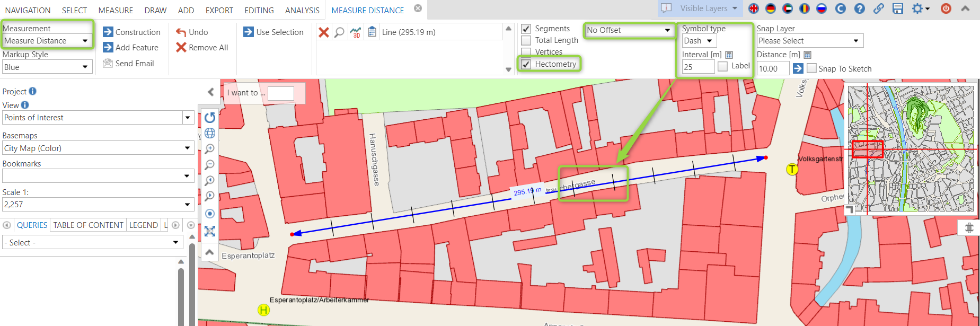Open the 3D profile of the line
Image resolution: width=980 pixels, height=326 pixels.
[x=356, y=32]
